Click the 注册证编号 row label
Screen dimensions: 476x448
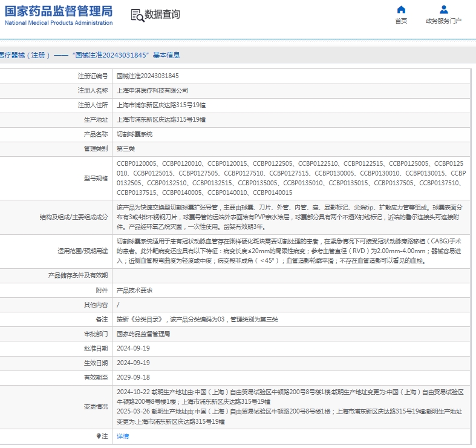pyautogui.click(x=93, y=76)
